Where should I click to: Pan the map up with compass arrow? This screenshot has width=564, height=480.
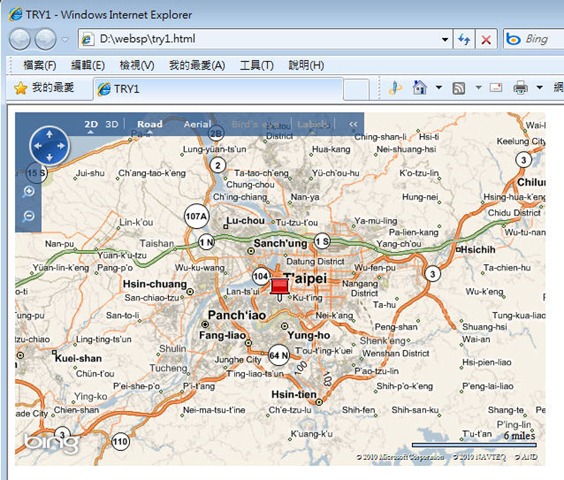(x=49, y=134)
